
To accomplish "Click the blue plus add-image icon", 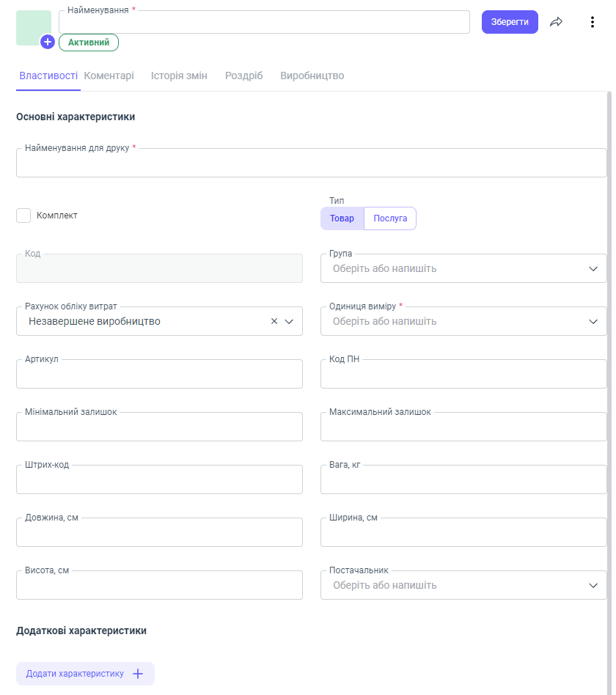I will 48,43.
